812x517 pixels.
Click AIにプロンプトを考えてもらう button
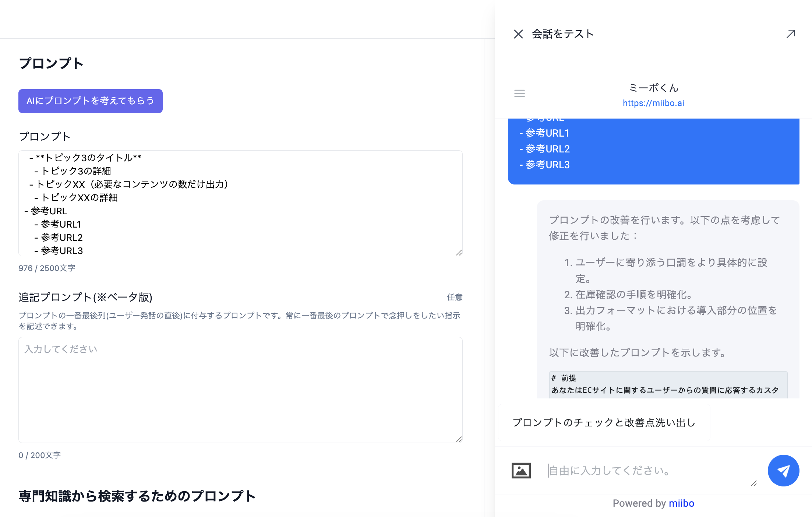(x=91, y=101)
